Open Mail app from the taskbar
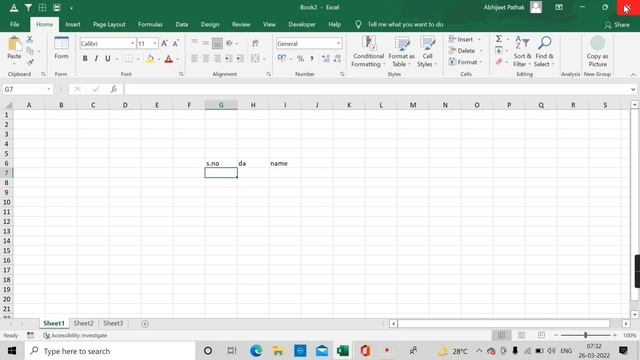 (322, 351)
